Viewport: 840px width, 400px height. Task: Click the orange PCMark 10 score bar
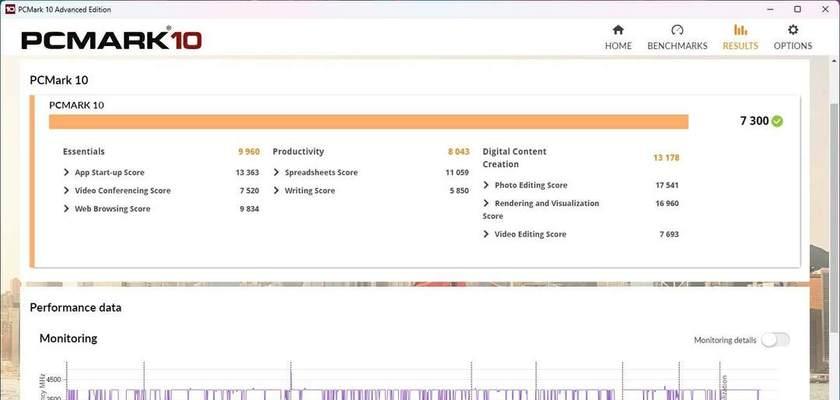(369, 122)
